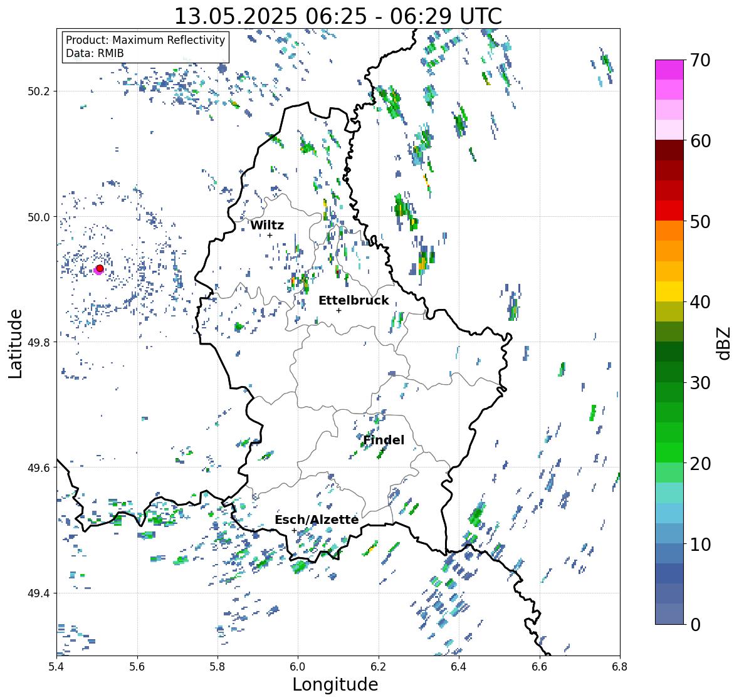The image size is (739, 700).
Task: Click the Esch/Alzette city label
Action: point(317,520)
